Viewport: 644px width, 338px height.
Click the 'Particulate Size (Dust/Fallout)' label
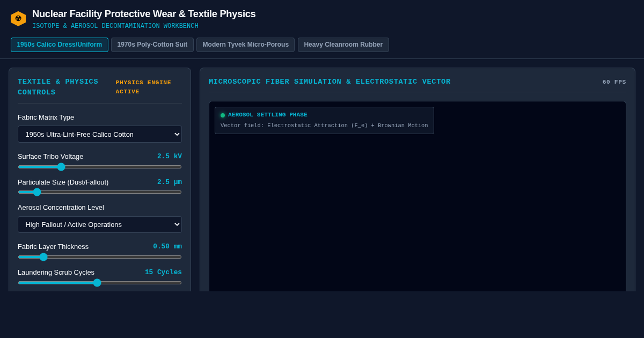pos(63,182)
